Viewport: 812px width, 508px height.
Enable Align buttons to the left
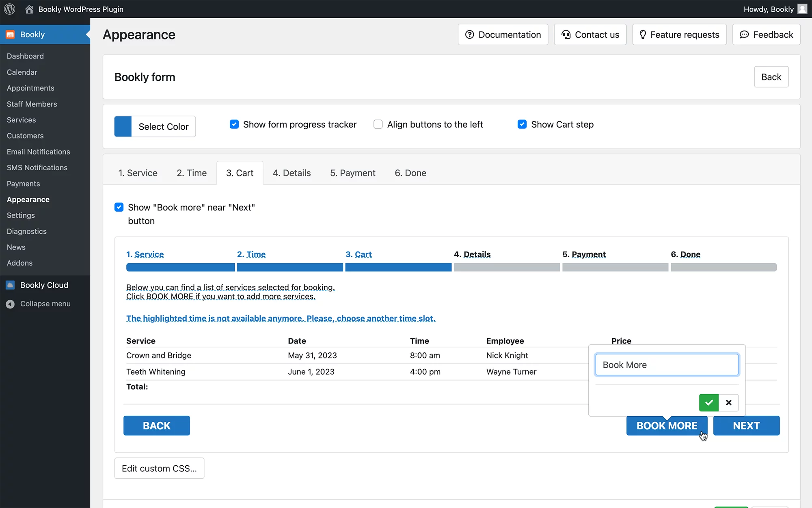click(x=378, y=124)
